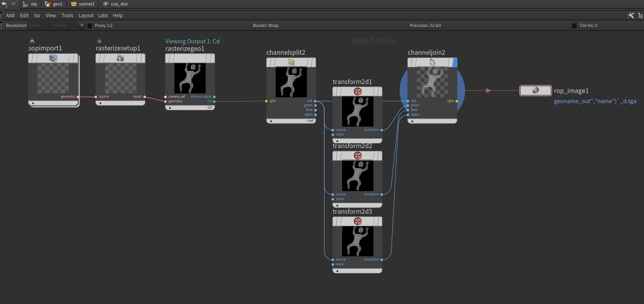Viewport: 644px width, 304px height.
Task: Click the first Resolution field showing 1024
Action: pyautogui.click(x=39, y=25)
